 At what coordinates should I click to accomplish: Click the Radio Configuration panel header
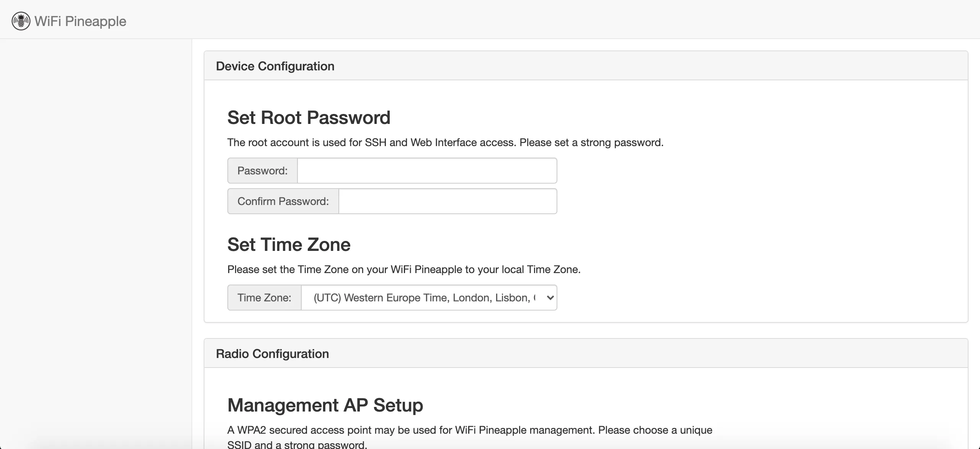(586, 353)
